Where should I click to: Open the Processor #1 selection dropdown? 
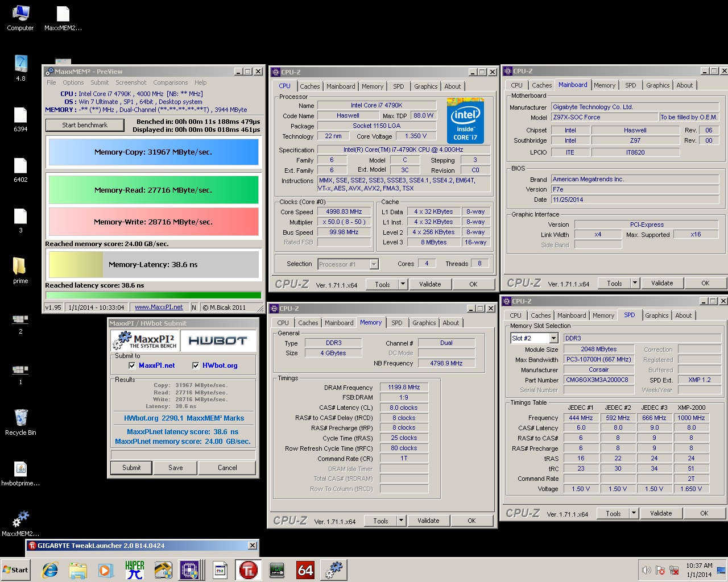374,264
